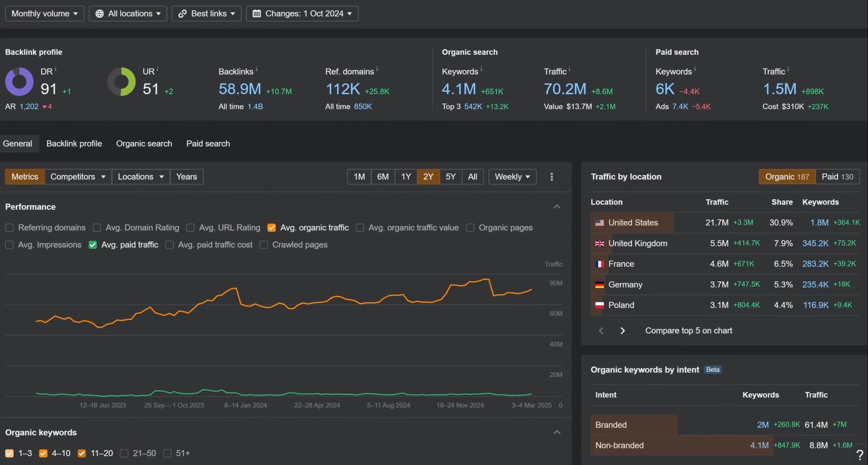Switch to the Backlink profile tab

tap(74, 144)
